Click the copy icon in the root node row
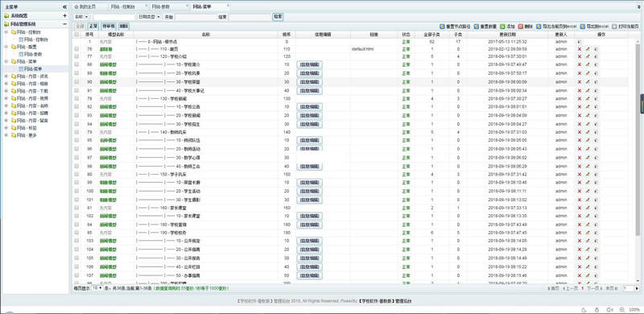The width and height of the screenshot is (644, 314). coord(580,42)
